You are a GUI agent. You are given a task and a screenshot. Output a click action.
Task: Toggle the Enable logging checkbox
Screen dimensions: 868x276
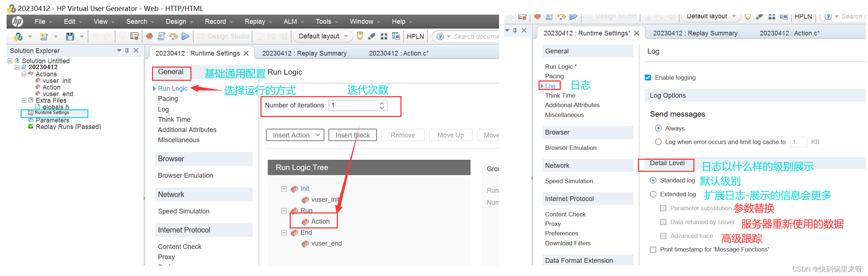tap(648, 77)
